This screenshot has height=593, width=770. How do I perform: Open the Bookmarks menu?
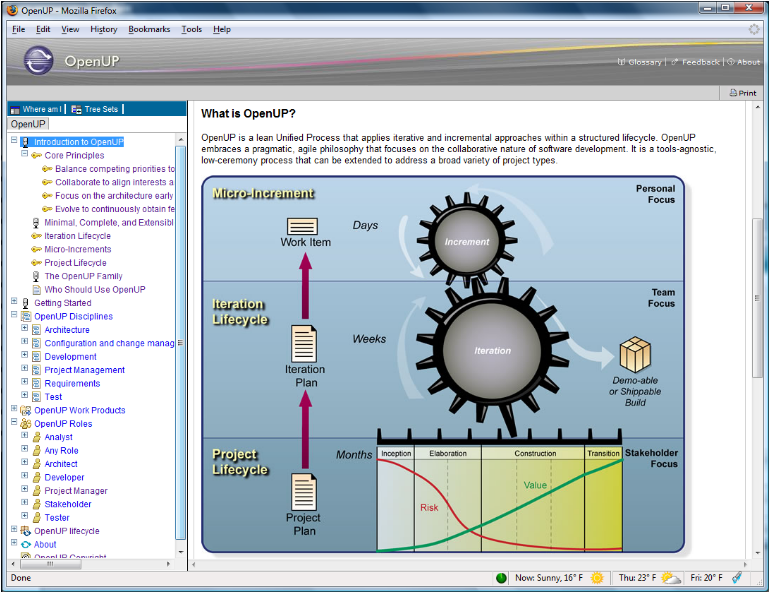pos(149,29)
